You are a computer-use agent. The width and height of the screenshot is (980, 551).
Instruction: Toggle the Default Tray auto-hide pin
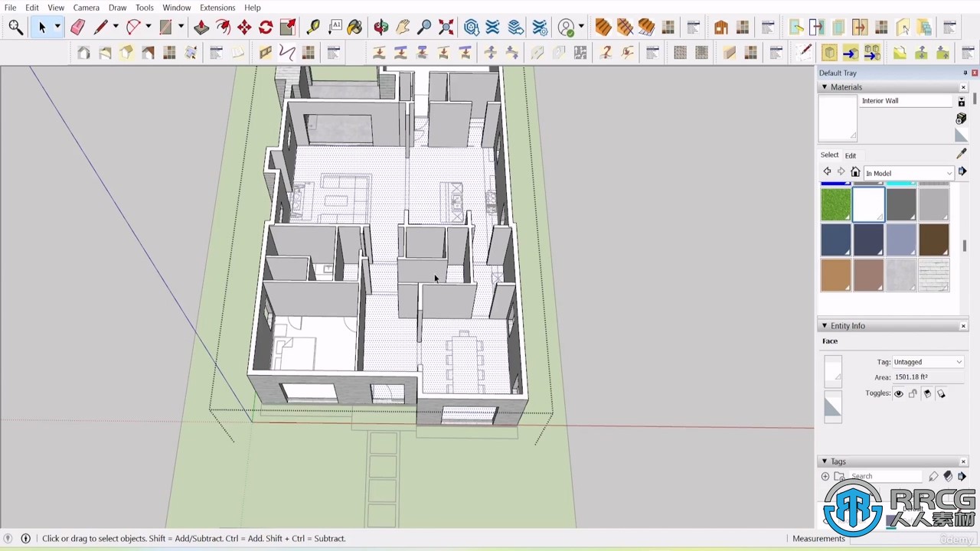point(965,73)
